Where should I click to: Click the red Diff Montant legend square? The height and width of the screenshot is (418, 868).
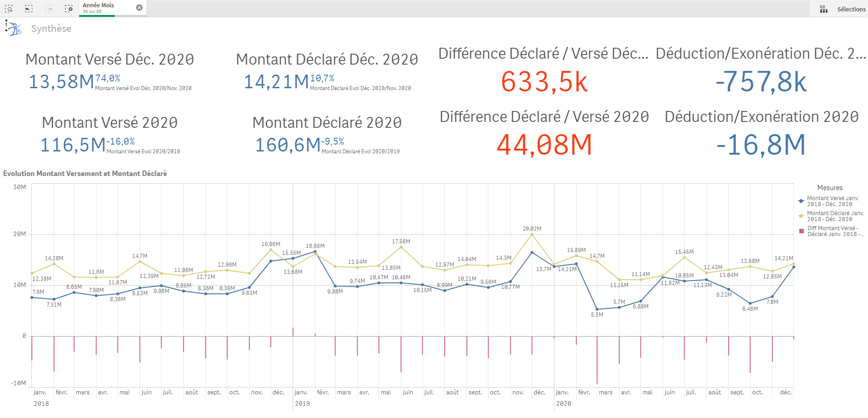pos(802,231)
